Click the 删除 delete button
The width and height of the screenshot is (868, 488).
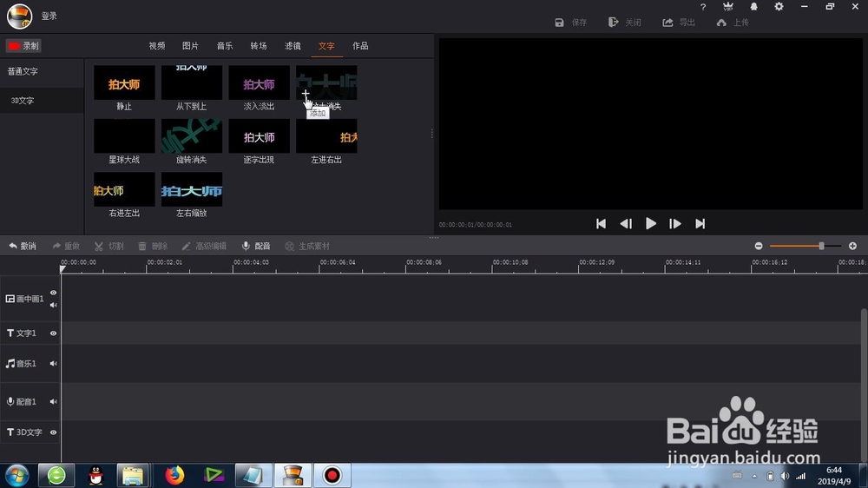coord(153,246)
